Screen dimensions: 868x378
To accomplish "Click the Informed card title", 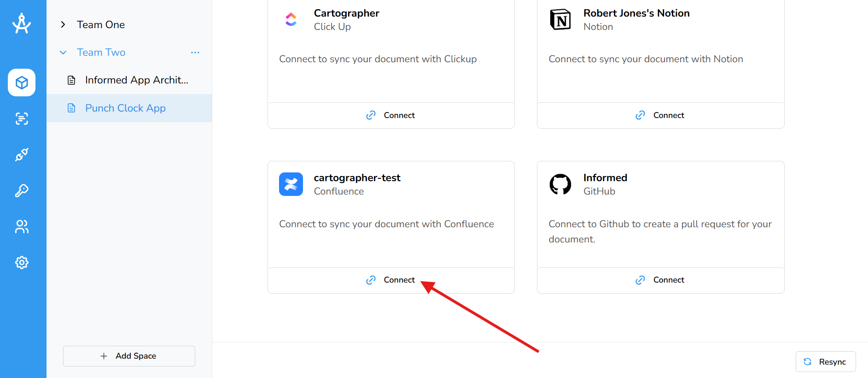I will click(605, 178).
